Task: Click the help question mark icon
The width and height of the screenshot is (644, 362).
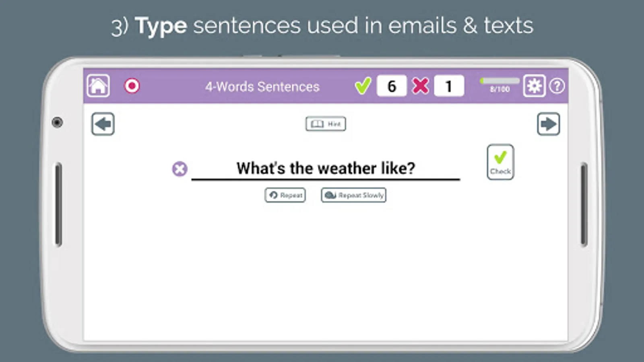Action: click(557, 86)
